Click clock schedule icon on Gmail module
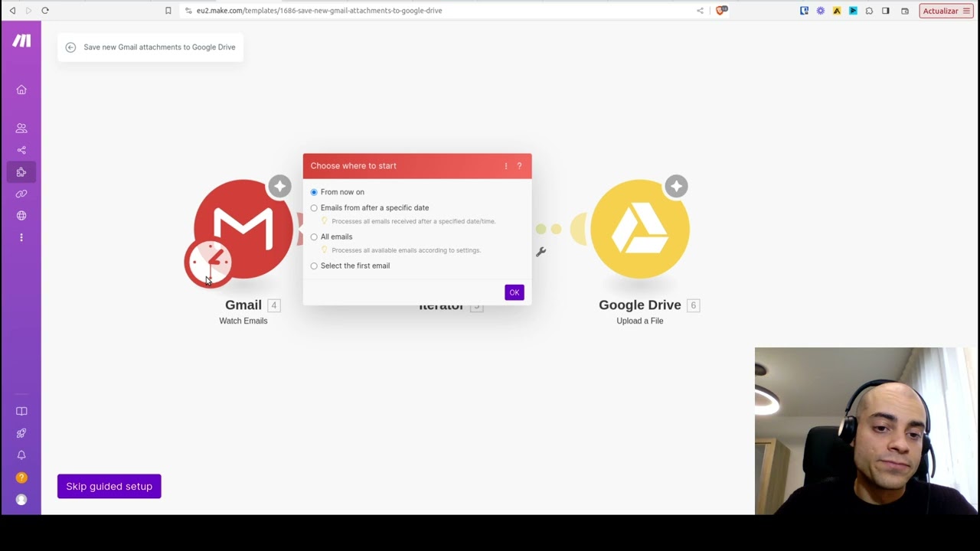The height and width of the screenshot is (551, 980). (208, 262)
